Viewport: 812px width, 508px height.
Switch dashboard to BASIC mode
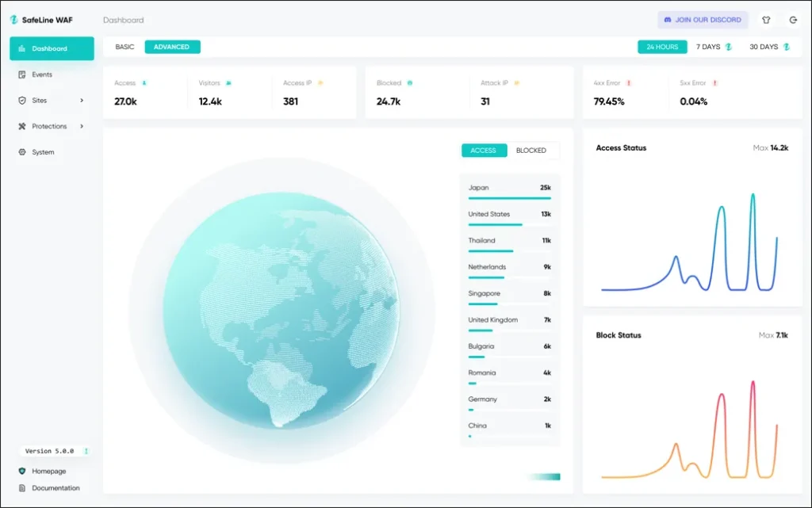124,47
